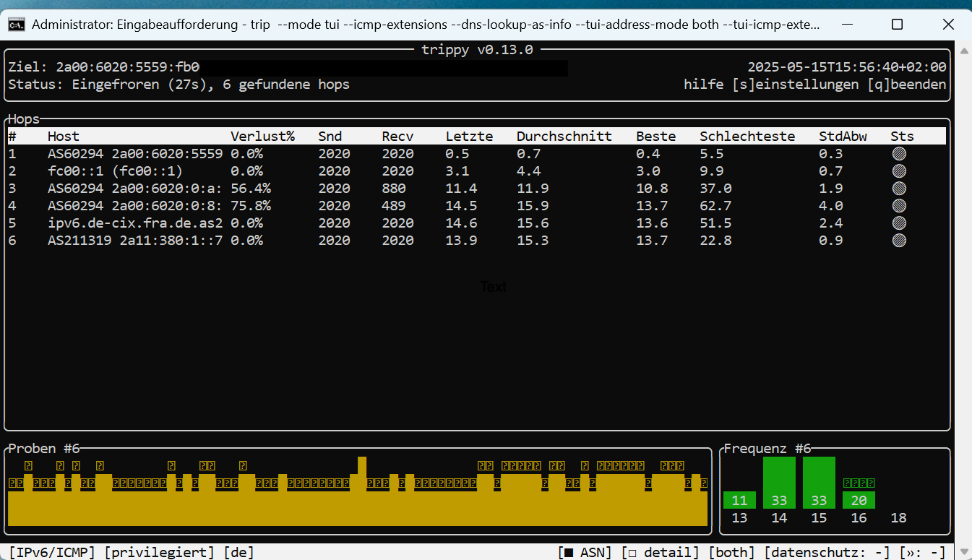Click worst latency value 51.5
Image resolution: width=972 pixels, height=560 pixels.
click(715, 223)
